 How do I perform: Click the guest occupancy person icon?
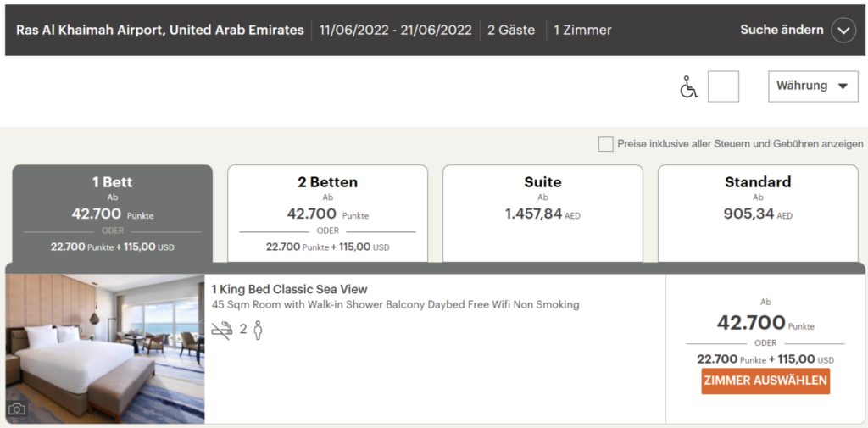coord(258,330)
